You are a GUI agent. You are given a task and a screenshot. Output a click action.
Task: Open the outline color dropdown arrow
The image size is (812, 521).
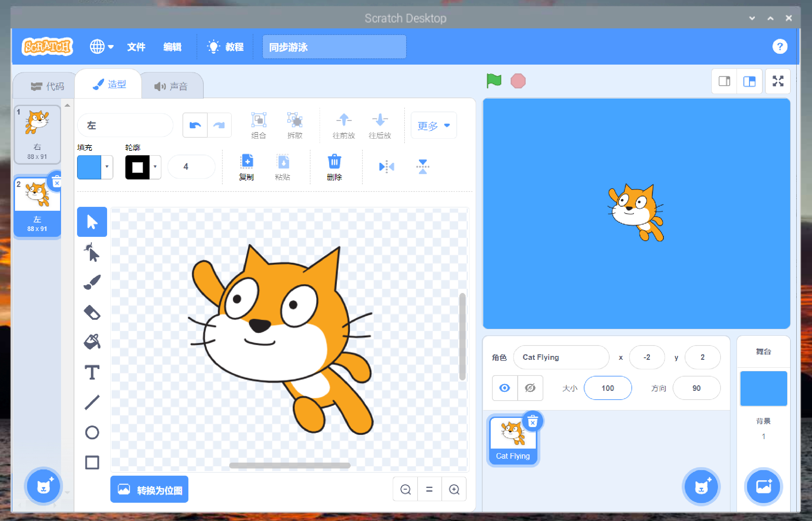pos(155,167)
